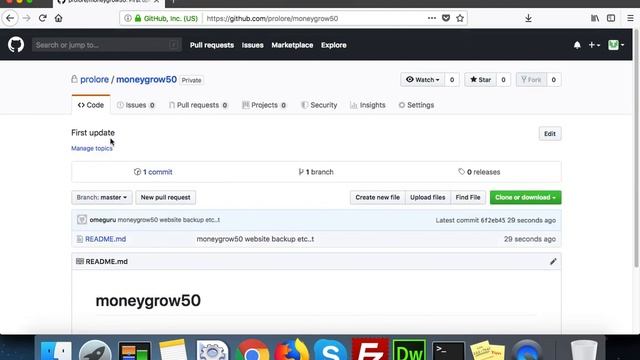Click New pull request button
The width and height of the screenshot is (640, 360).
click(165, 198)
